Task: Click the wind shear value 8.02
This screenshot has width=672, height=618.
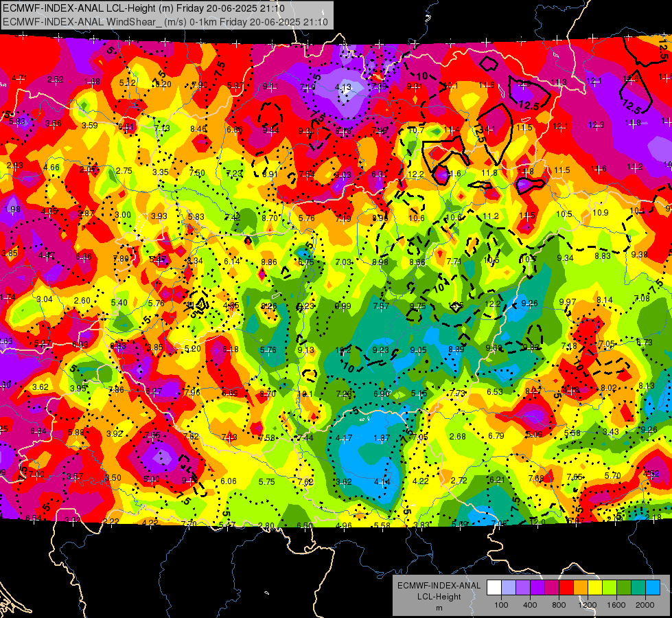Action: tap(609, 388)
